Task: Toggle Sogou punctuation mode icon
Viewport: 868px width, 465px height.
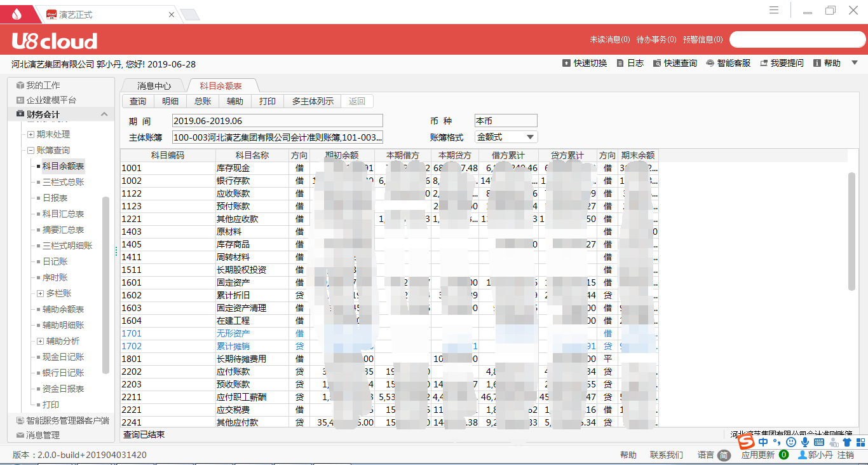Action: (777, 442)
